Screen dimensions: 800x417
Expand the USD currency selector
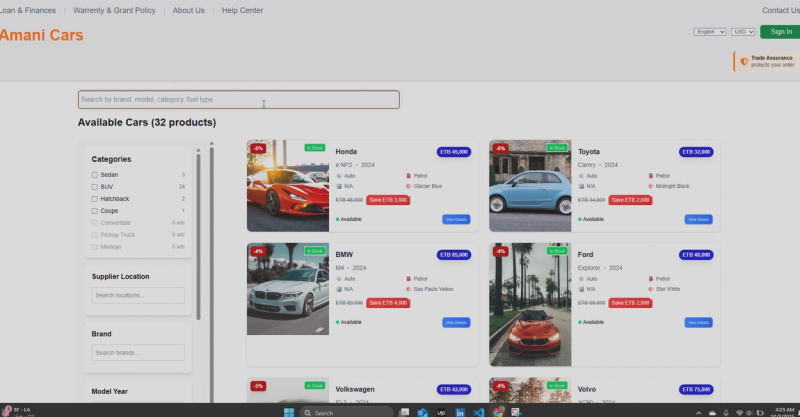pos(743,32)
